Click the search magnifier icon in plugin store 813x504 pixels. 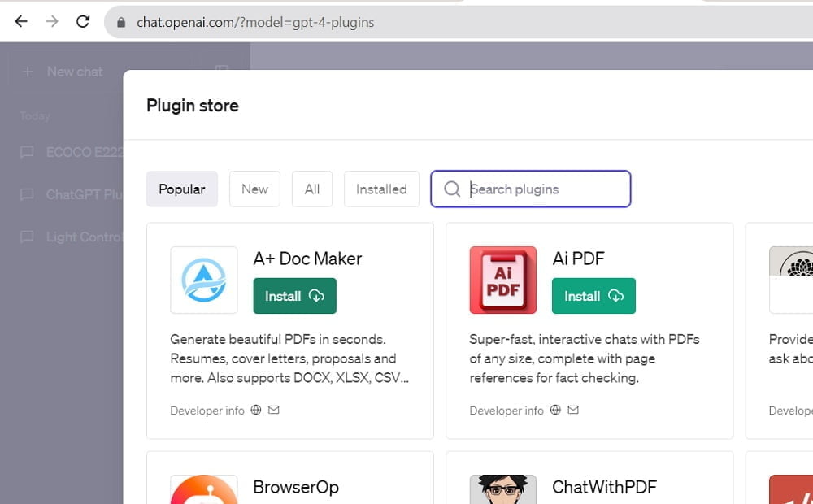pyautogui.click(x=452, y=189)
